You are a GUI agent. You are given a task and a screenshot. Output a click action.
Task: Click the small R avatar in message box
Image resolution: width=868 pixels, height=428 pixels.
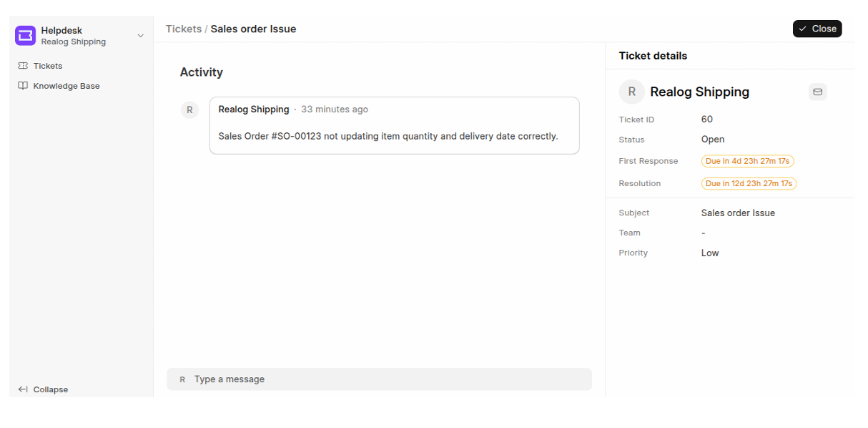click(182, 379)
